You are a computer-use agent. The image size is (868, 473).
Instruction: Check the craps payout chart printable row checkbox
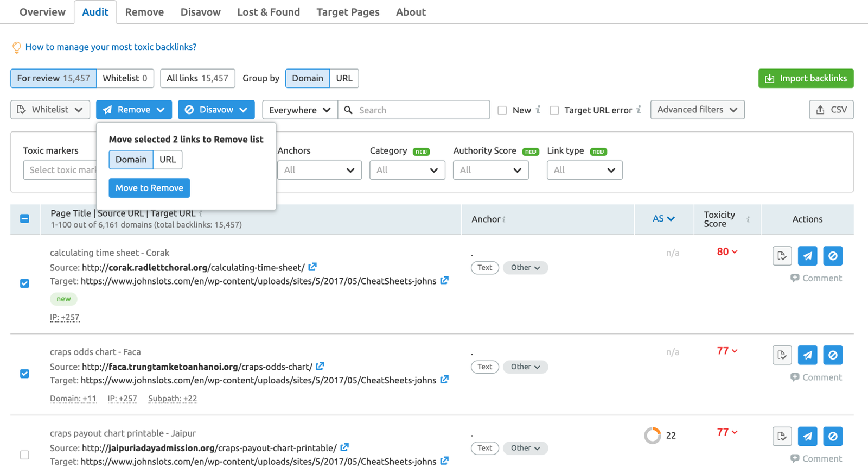(24, 455)
